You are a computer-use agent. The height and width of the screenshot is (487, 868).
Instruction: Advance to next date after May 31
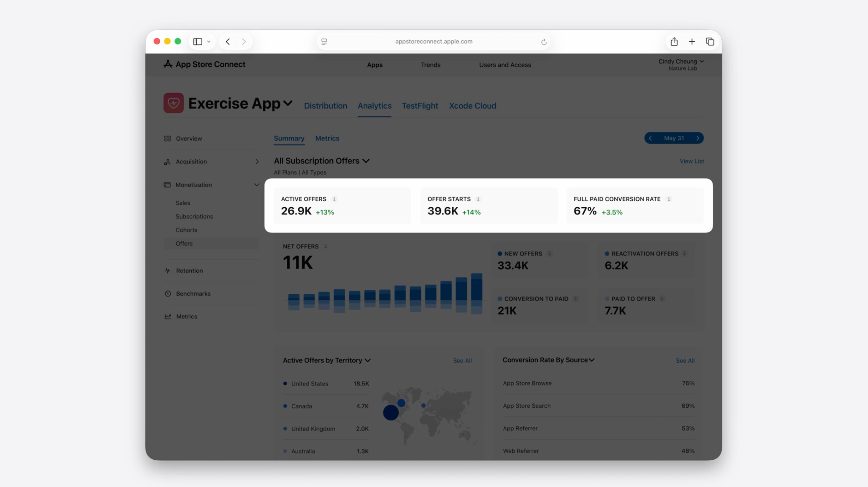[698, 138]
